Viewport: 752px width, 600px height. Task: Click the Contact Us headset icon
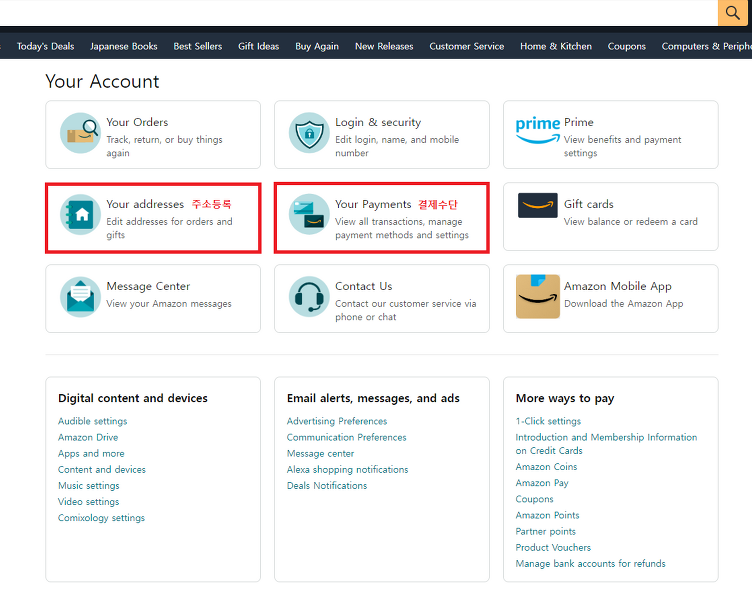point(309,297)
